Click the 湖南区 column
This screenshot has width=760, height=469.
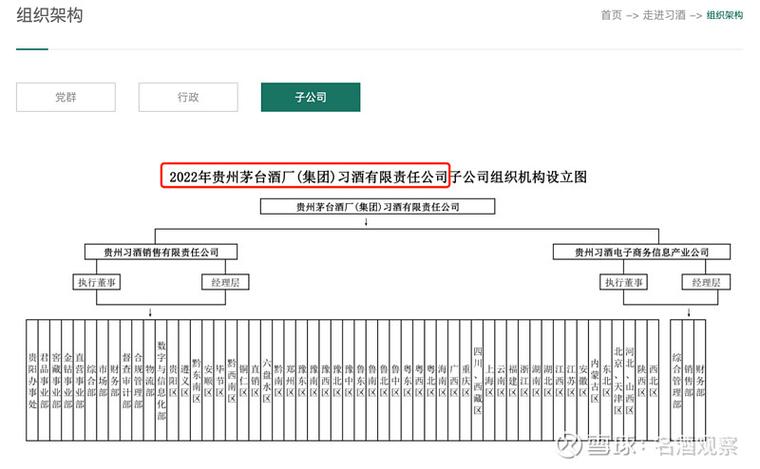[x=536, y=380]
